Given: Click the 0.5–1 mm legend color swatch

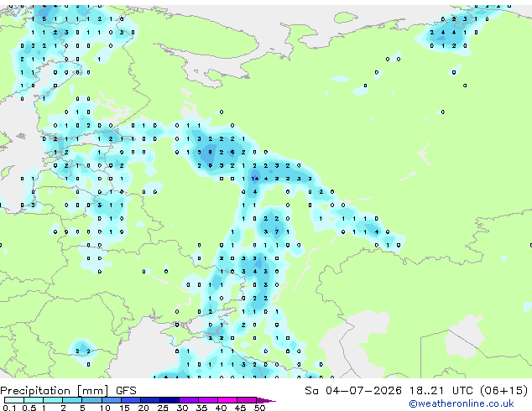Looking at the screenshot, I should 34,400.
